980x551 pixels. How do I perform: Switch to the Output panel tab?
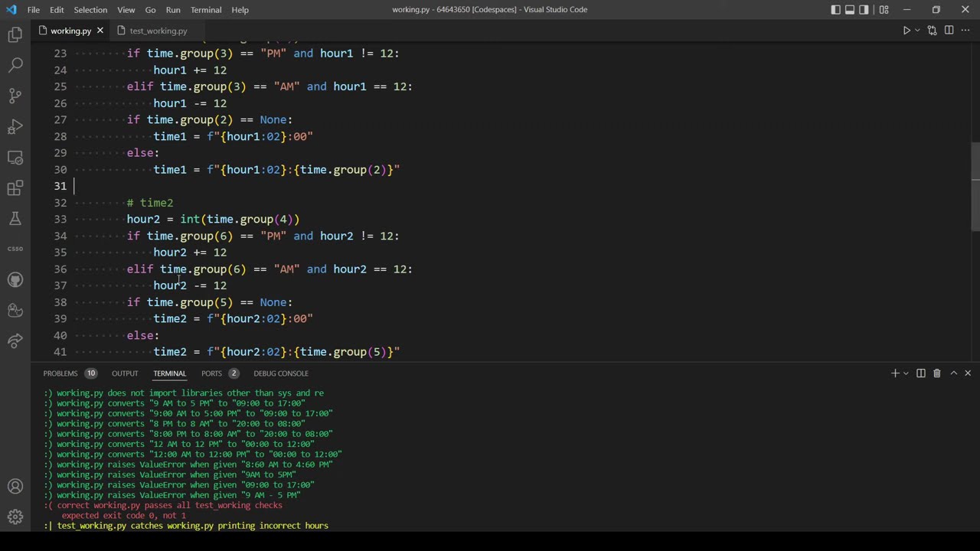coord(125,373)
